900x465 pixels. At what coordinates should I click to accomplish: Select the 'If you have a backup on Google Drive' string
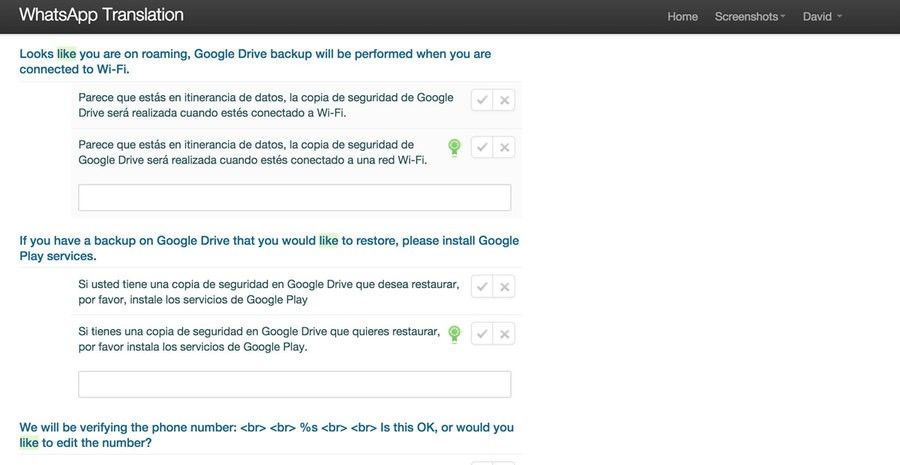tap(269, 248)
